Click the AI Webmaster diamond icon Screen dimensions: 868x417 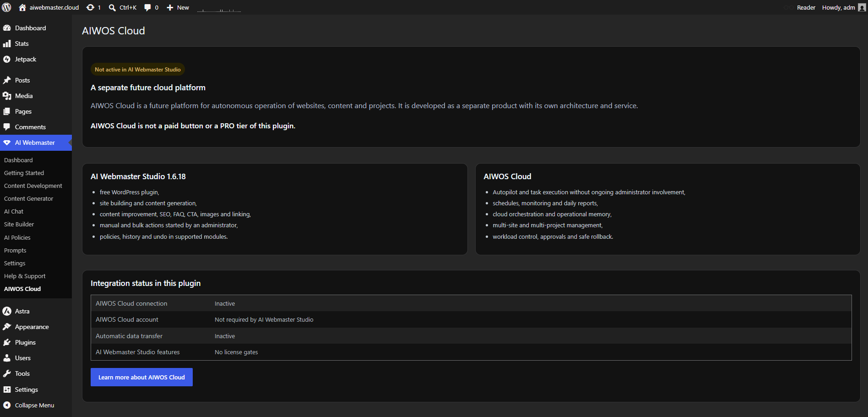(7, 143)
